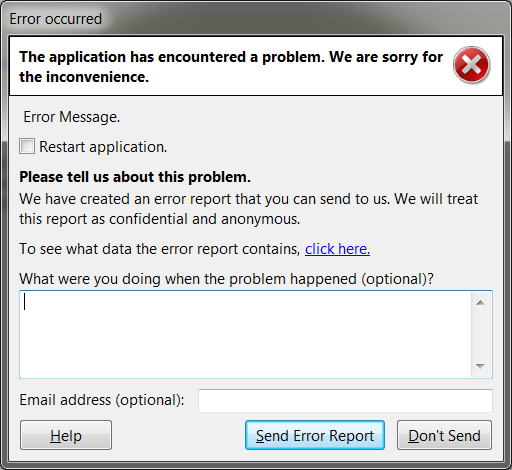Focus the Email address input field
Screen dimensions: 512x470
[x=345, y=400]
